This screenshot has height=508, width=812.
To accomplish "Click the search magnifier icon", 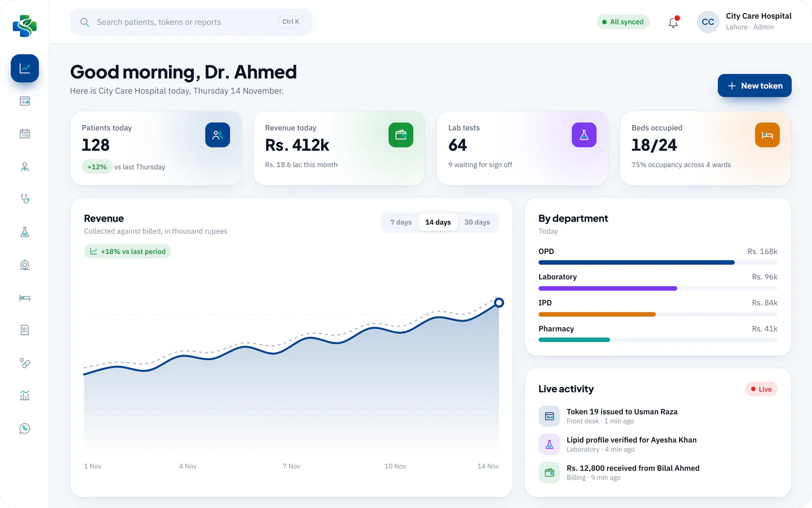I will click(x=85, y=22).
